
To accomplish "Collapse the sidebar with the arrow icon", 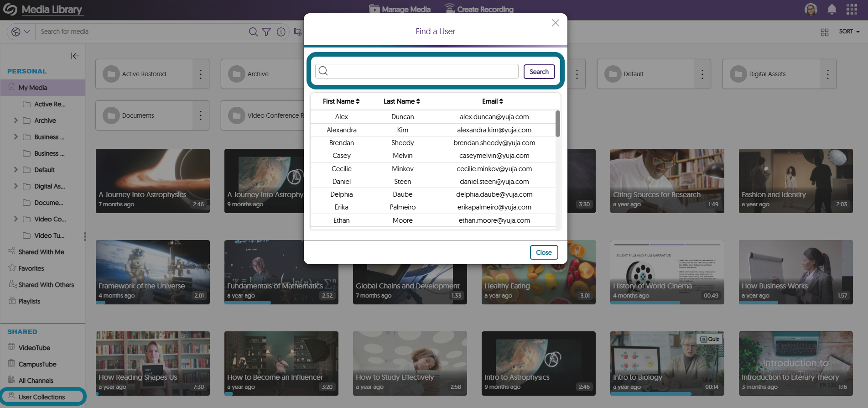I will click(75, 56).
